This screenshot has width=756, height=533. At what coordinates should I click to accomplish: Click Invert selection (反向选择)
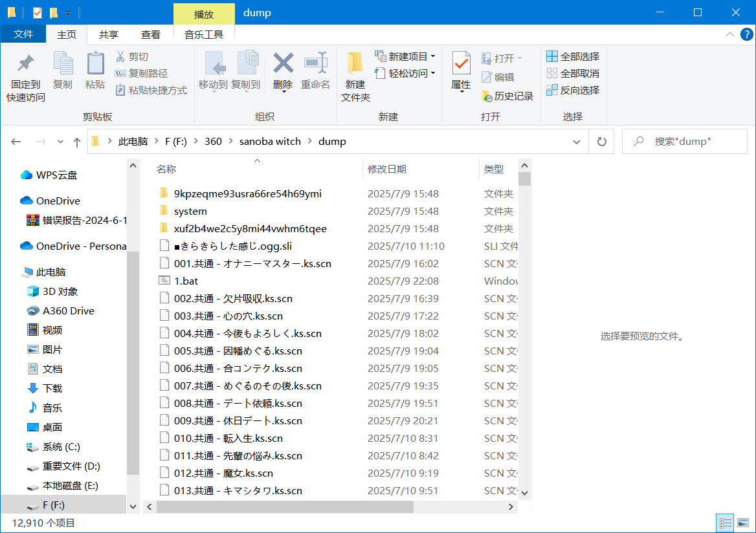click(573, 90)
